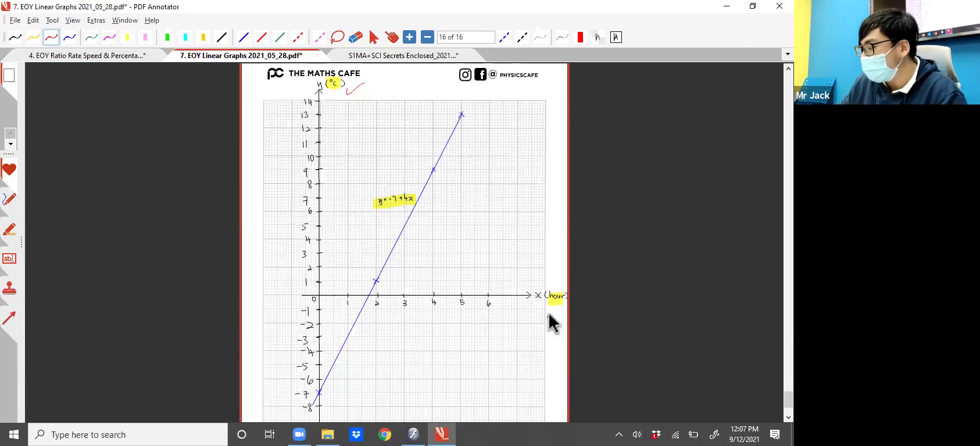980x446 pixels.
Task: Open the Extras menu
Action: coord(96,20)
